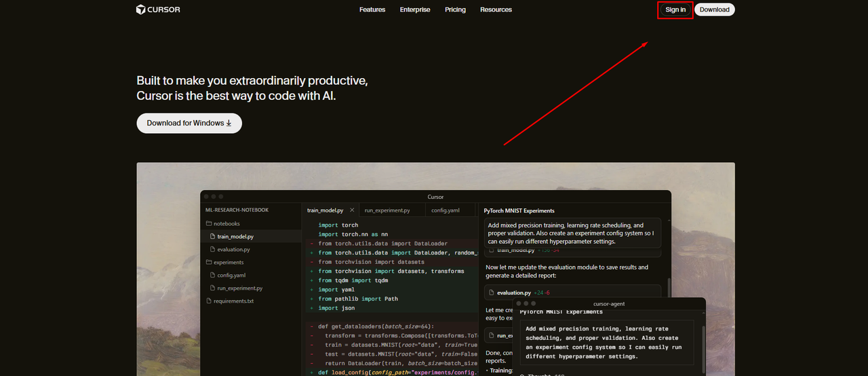868x376 pixels.
Task: Click the 'import yaml' code line
Action: (x=336, y=289)
